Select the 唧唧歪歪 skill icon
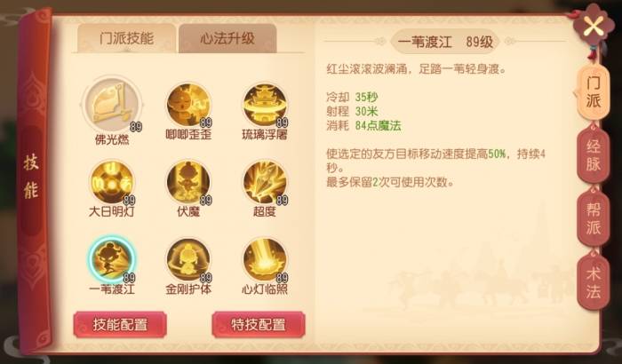Screen dimensions: 622x364 188,105
